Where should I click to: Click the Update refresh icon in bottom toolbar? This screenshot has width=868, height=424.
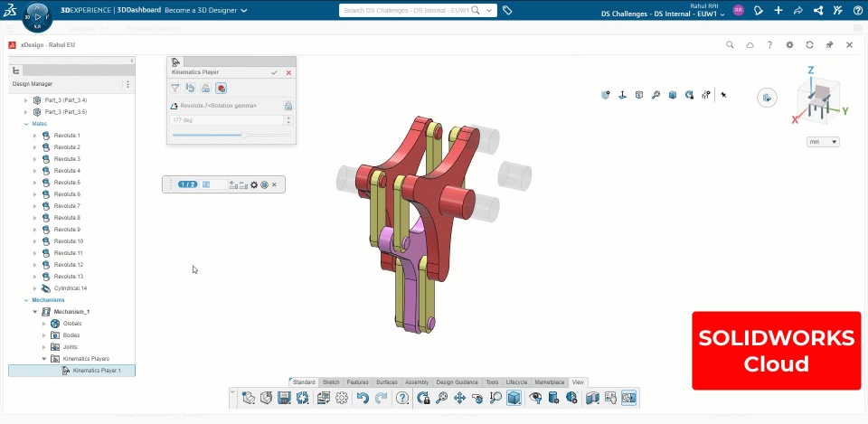(x=302, y=398)
